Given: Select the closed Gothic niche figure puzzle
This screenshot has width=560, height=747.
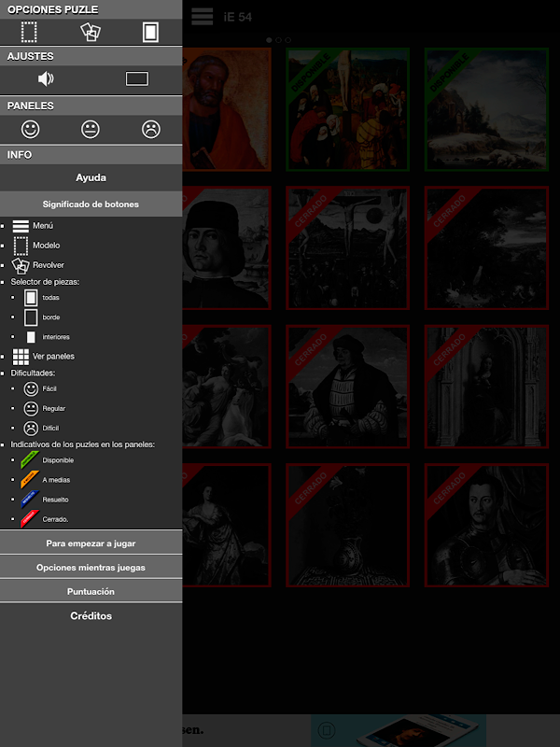Looking at the screenshot, I should [486, 387].
